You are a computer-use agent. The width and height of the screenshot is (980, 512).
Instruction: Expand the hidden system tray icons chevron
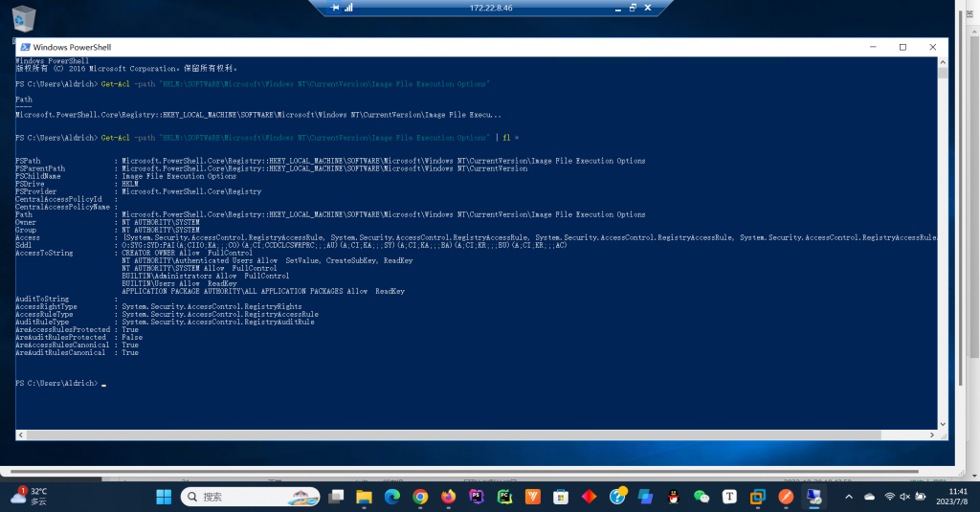pos(849,497)
